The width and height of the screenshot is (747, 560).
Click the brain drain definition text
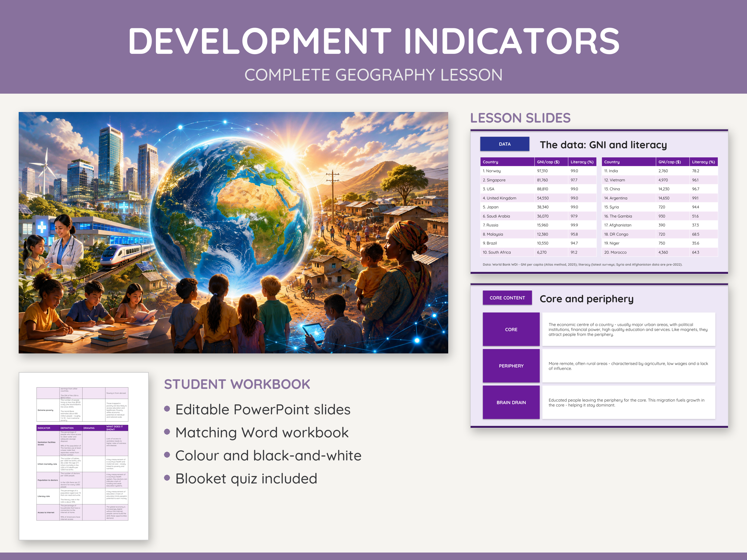tap(626, 402)
